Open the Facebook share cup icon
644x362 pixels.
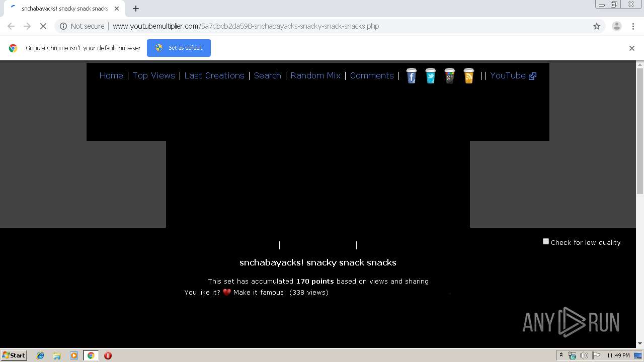pyautogui.click(x=412, y=76)
